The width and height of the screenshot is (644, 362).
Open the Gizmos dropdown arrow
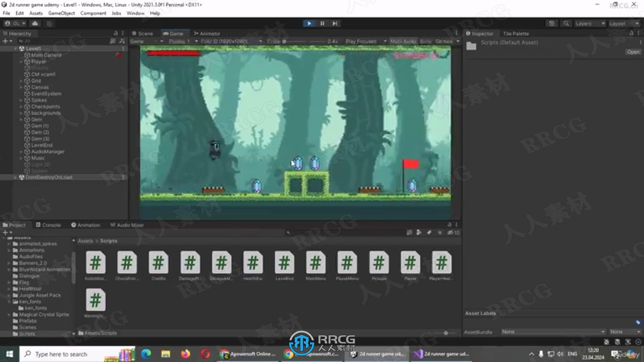tap(458, 41)
